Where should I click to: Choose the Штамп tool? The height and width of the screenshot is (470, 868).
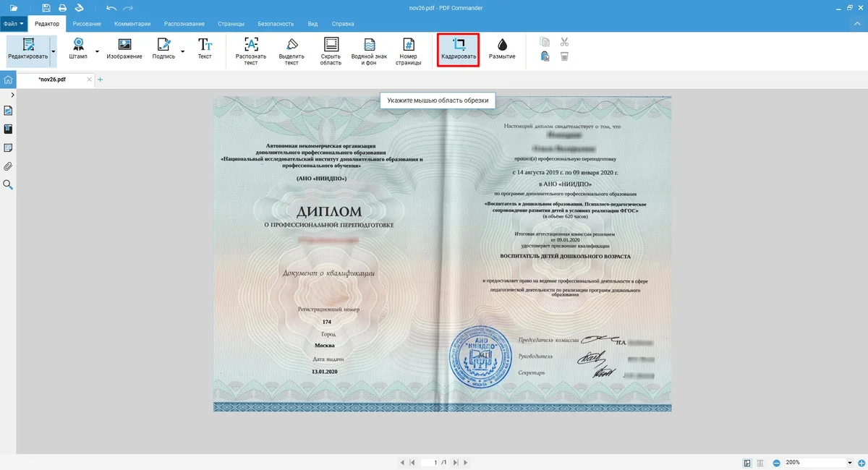(x=78, y=49)
